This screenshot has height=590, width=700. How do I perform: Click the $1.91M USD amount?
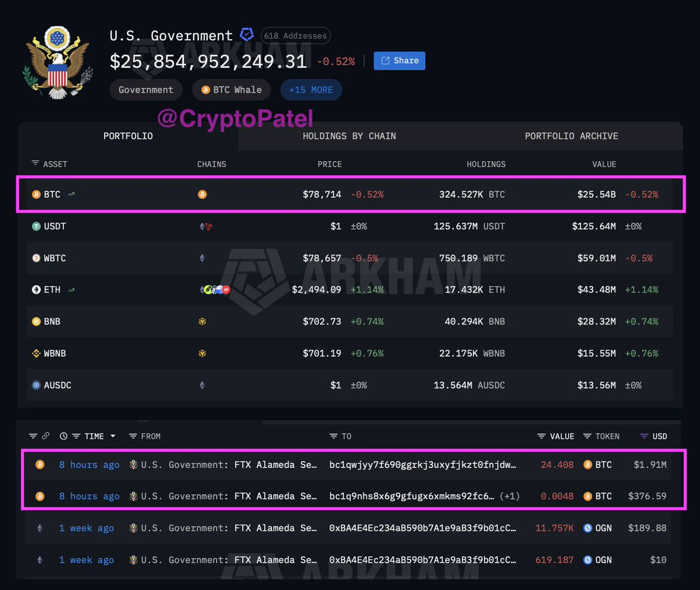(x=650, y=465)
